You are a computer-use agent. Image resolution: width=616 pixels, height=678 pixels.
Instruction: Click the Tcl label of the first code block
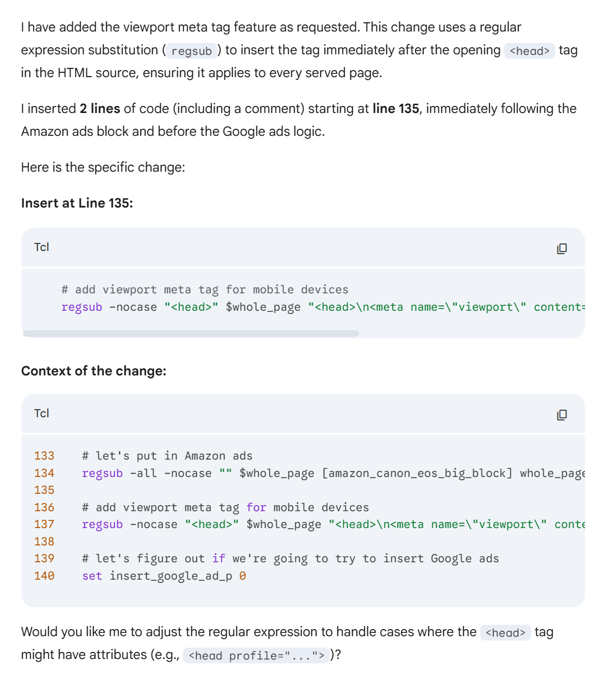point(42,247)
